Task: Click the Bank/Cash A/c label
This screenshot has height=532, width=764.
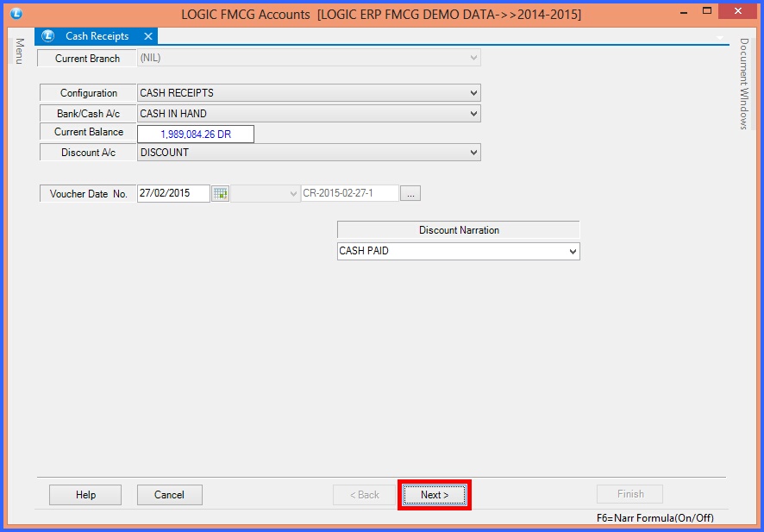Action: coord(88,114)
